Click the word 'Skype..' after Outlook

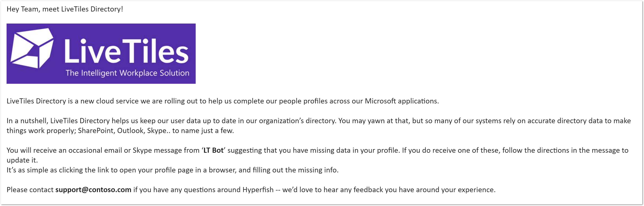158,131
